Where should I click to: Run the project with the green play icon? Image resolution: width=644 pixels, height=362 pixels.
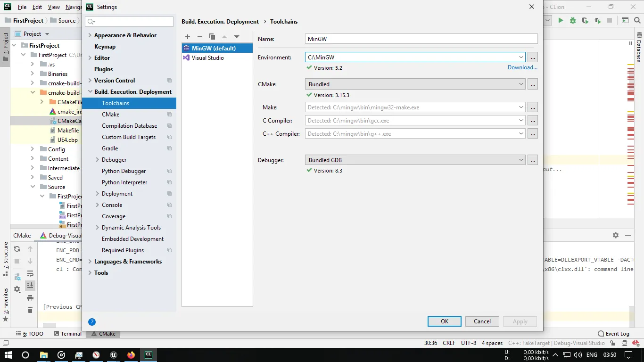(x=561, y=21)
